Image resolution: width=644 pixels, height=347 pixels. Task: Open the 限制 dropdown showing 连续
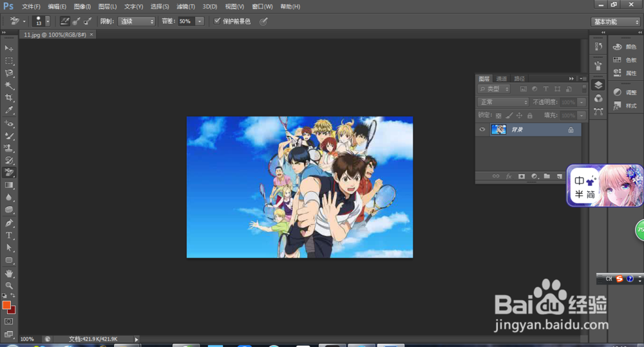point(137,21)
